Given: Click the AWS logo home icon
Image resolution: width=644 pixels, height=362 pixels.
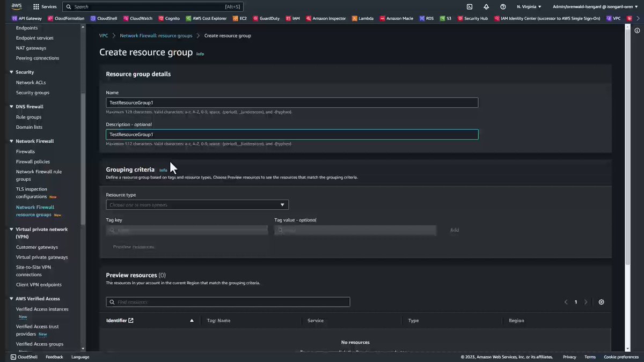Looking at the screenshot, I should click(17, 6).
